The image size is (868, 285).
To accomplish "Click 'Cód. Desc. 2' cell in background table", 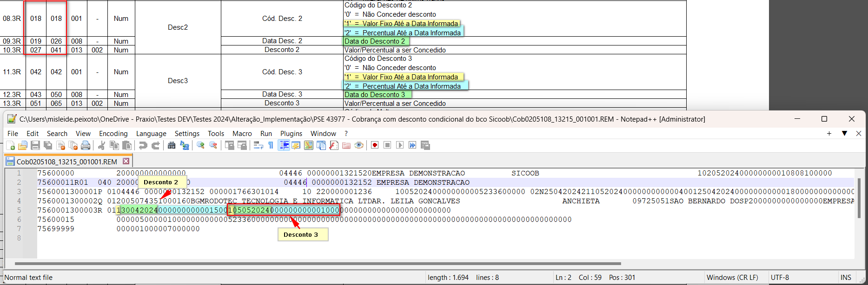I will 282,19.
